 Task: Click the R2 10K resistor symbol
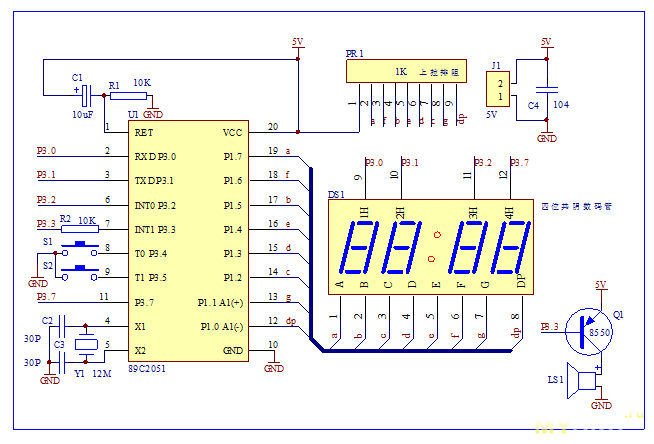[80, 228]
